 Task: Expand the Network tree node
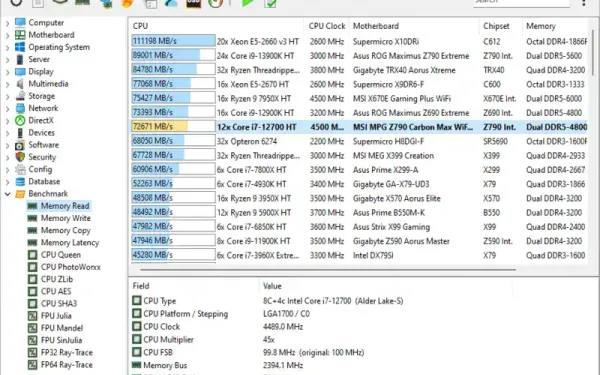(x=7, y=109)
